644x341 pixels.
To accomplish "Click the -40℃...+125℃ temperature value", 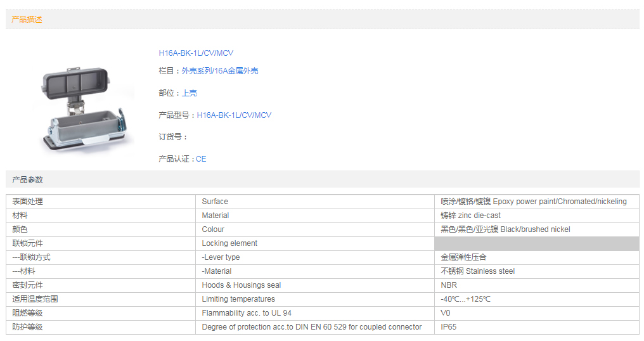I will click(465, 299).
